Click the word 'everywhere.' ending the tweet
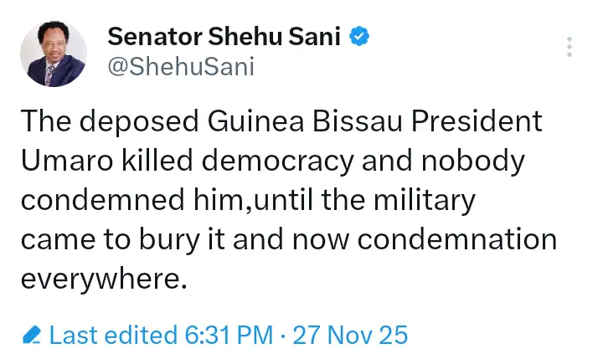603x364 pixels. (x=102, y=279)
